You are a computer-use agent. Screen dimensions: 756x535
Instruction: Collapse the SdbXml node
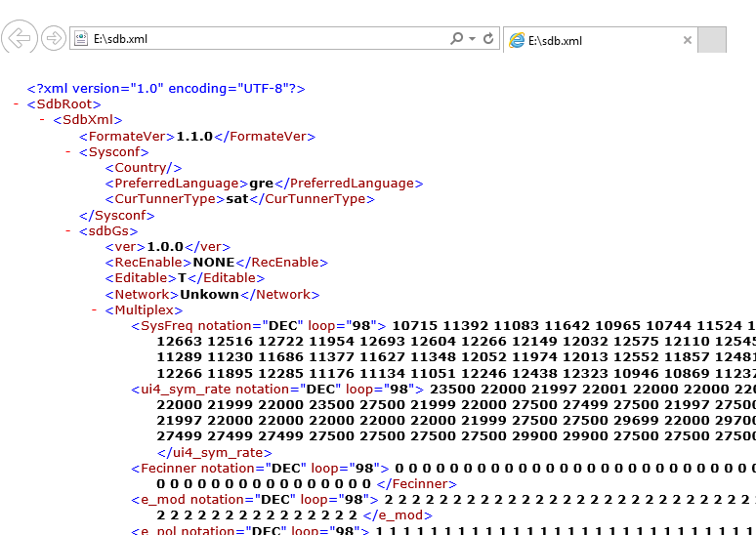tap(43, 120)
